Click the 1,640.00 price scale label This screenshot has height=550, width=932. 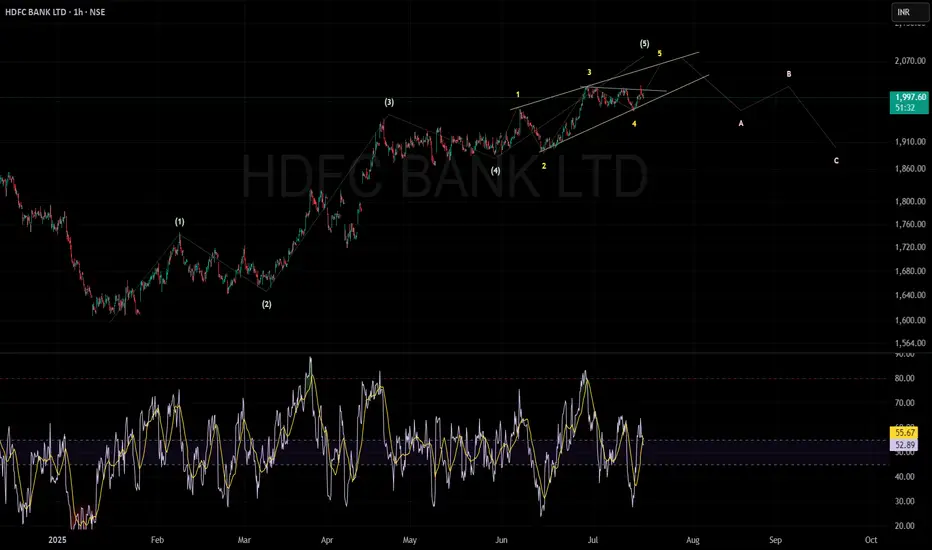(x=910, y=295)
